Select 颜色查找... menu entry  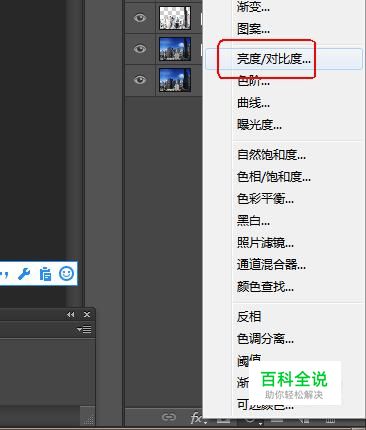265,286
